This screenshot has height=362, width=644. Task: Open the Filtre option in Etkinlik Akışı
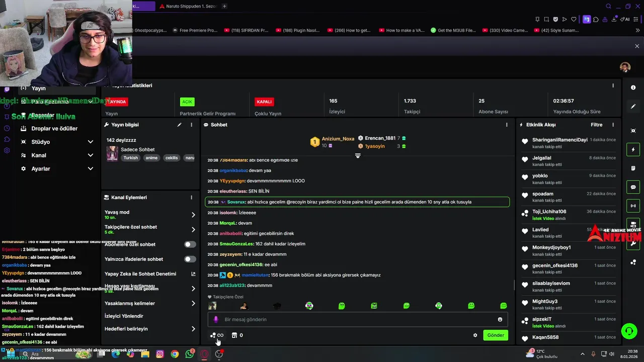click(596, 125)
